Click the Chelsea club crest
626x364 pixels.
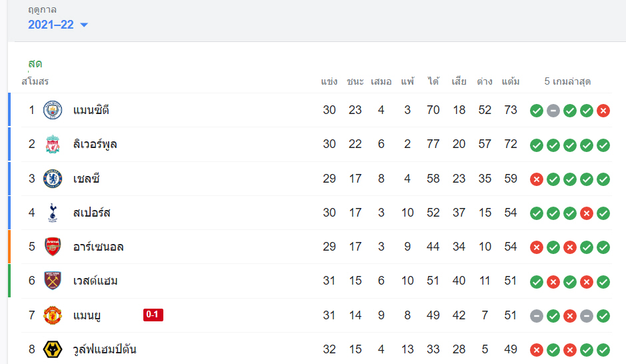[53, 179]
